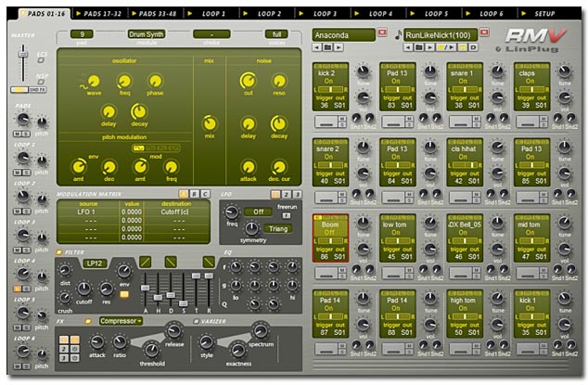Click the oscillator wave knob

[94, 81]
